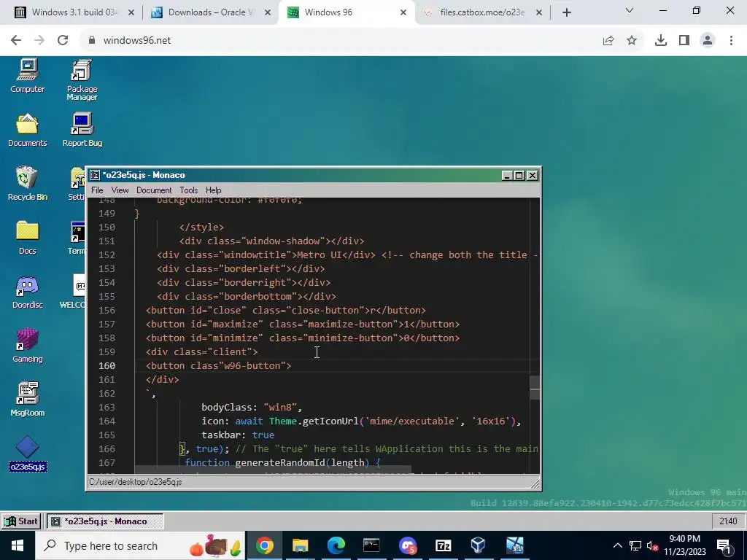Switch to the files.catbox.moe tab
Screen dimensions: 747x560
pos(482,12)
